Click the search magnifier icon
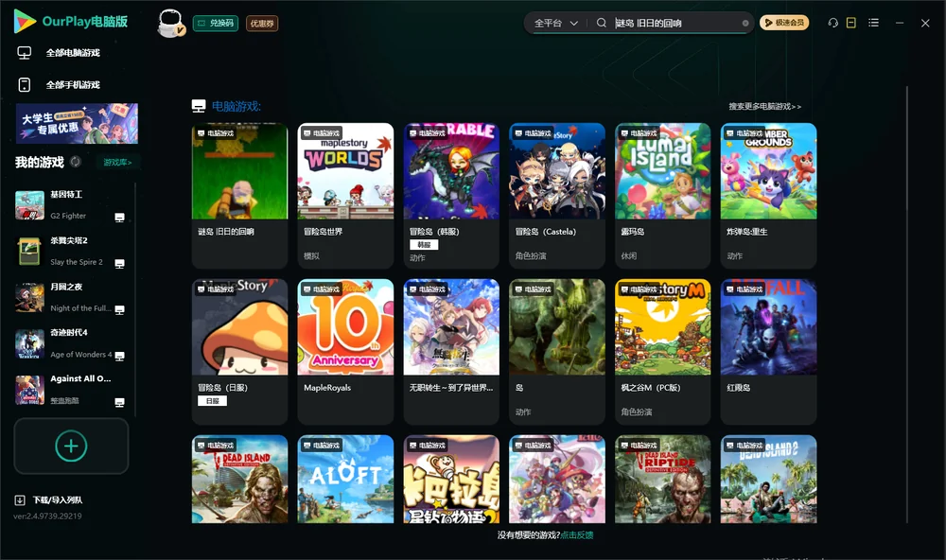 coord(601,23)
